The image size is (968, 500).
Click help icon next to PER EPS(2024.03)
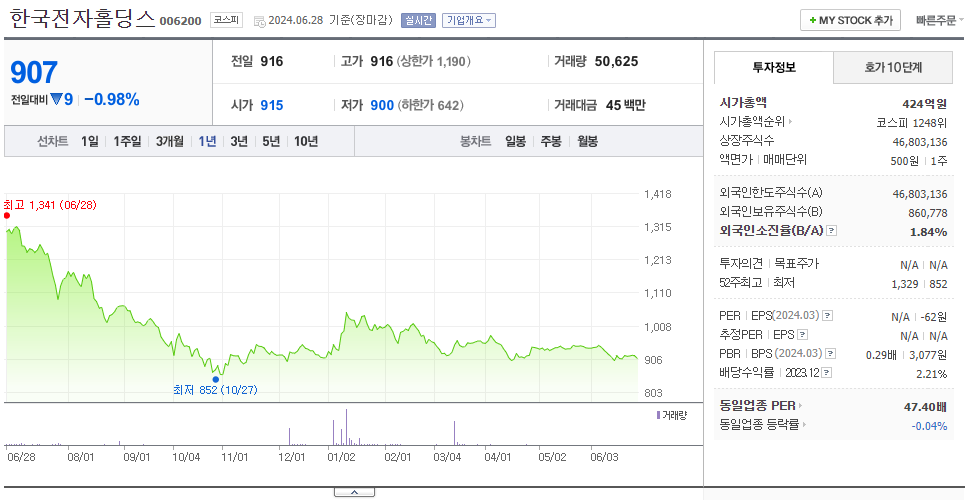pyautogui.click(x=828, y=315)
